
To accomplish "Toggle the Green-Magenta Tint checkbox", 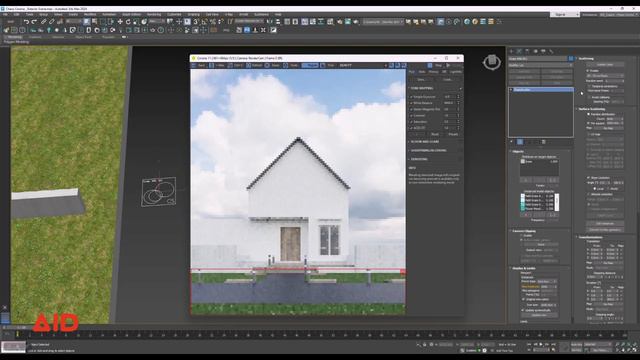I will (x=411, y=109).
